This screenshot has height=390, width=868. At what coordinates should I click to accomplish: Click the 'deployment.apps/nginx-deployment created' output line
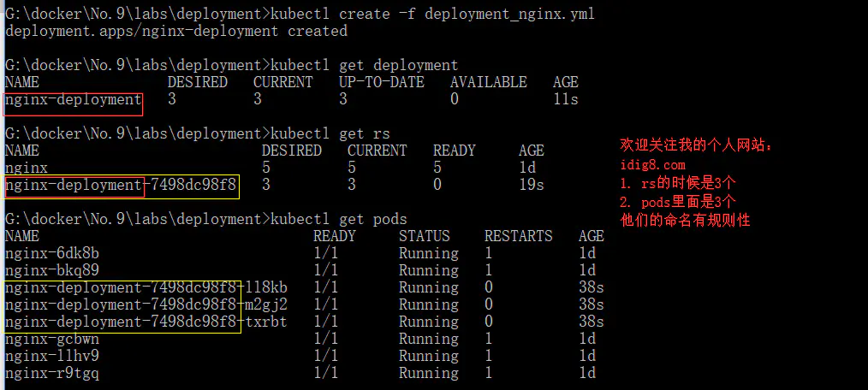point(176,31)
